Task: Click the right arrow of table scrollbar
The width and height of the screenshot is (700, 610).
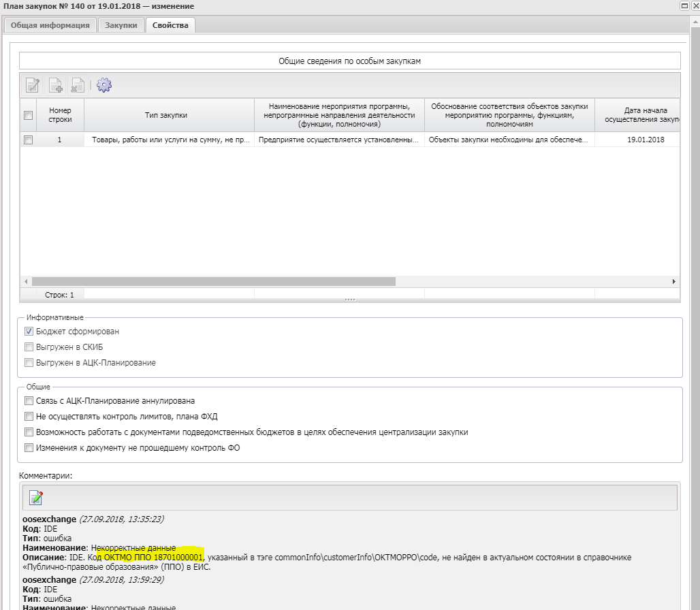Action: (674, 281)
